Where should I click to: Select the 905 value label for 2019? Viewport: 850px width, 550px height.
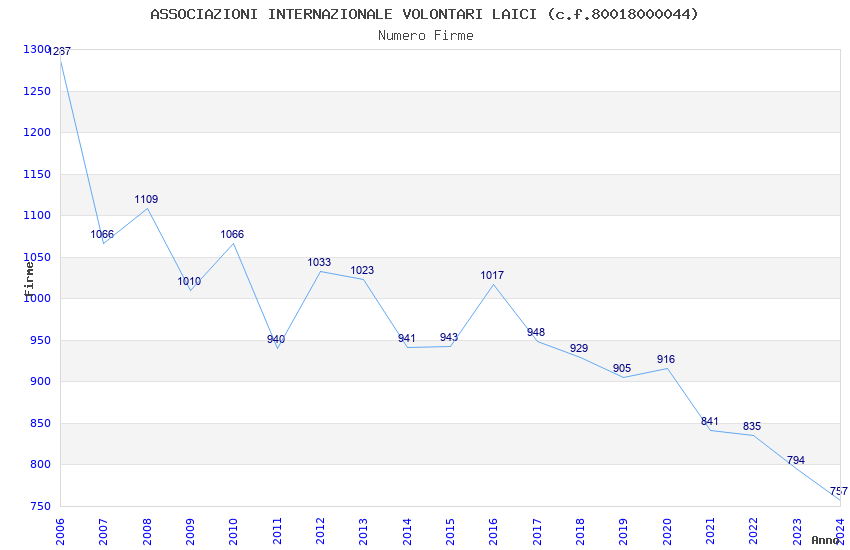pyautogui.click(x=622, y=368)
